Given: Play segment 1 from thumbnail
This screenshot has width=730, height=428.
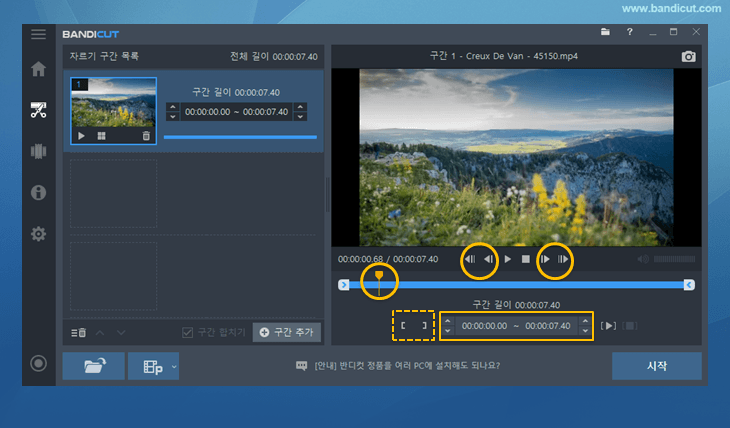Looking at the screenshot, I should (81, 136).
